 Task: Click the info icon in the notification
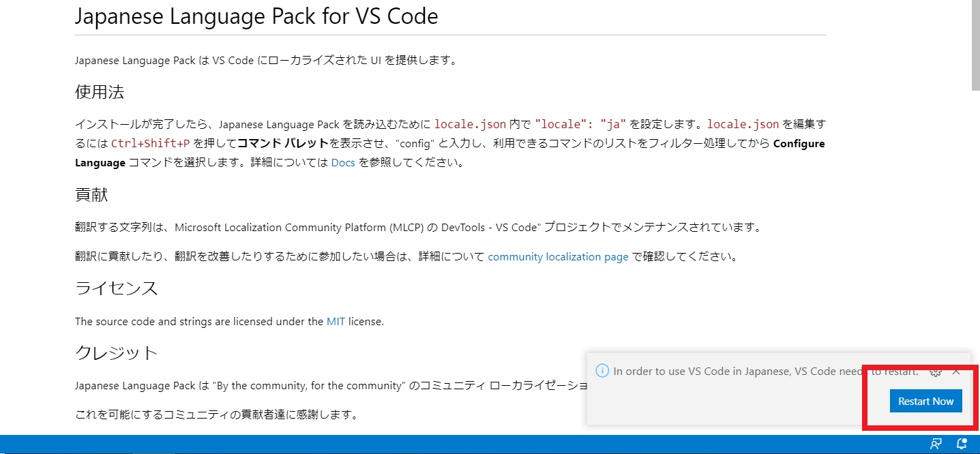[x=602, y=371]
